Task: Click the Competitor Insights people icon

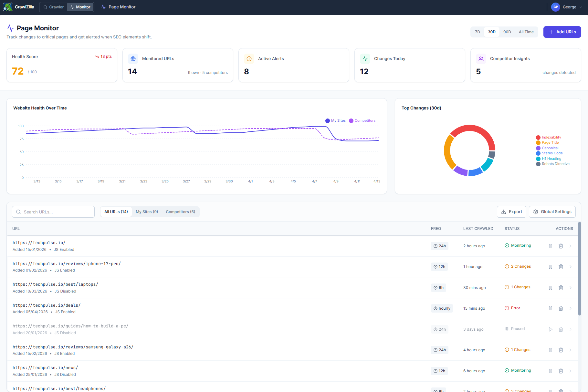Action: pos(481,58)
